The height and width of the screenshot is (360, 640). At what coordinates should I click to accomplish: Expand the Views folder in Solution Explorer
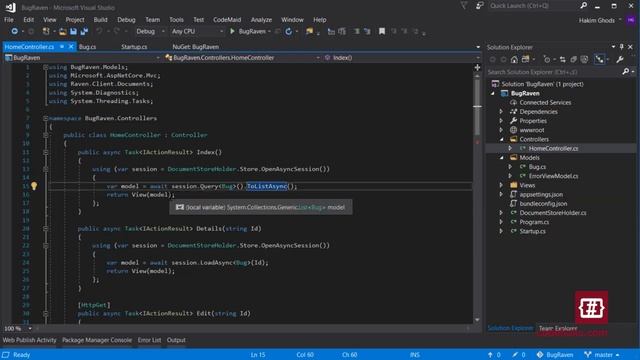pos(501,185)
